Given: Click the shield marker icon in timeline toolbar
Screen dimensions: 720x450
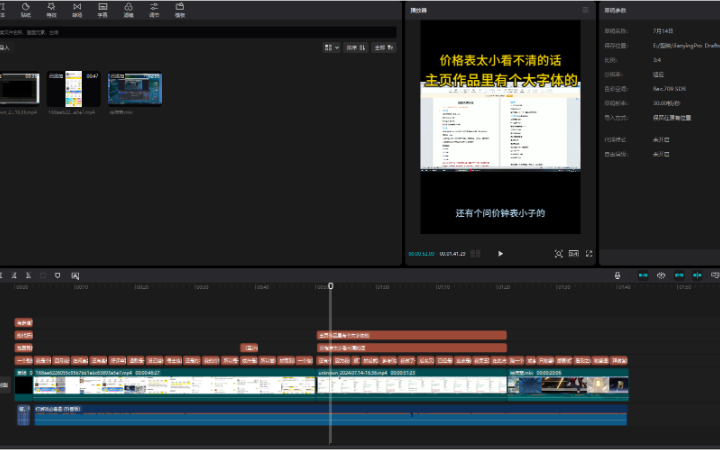Looking at the screenshot, I should coord(57,275).
